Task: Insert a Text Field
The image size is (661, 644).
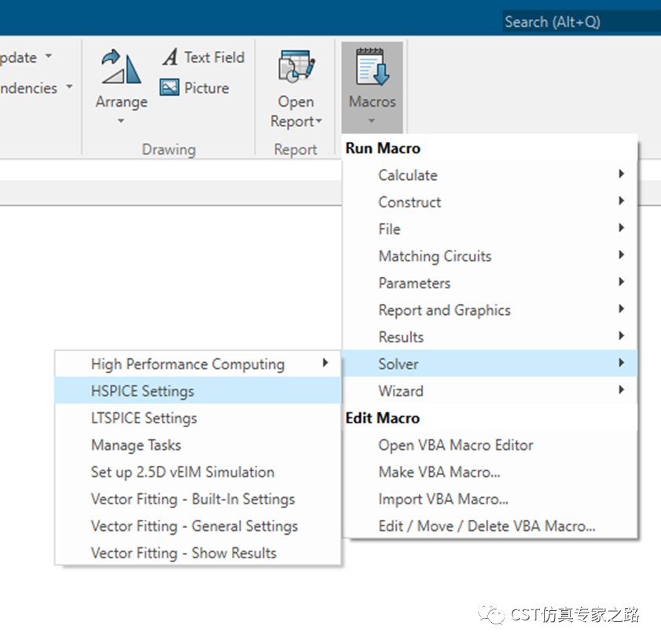Action: pos(204,57)
